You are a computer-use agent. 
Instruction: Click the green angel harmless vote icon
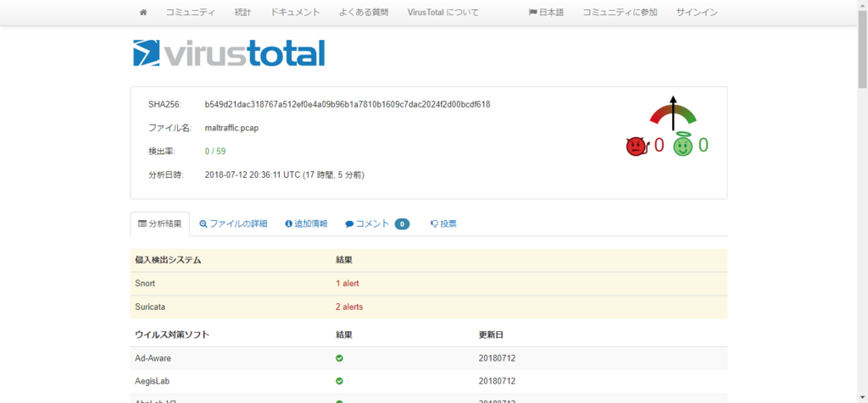pyautogui.click(x=683, y=146)
